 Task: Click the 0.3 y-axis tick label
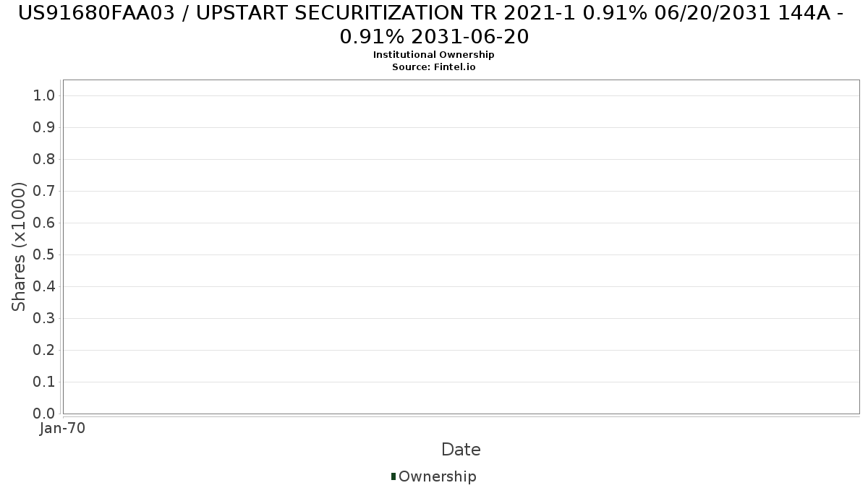coord(44,319)
